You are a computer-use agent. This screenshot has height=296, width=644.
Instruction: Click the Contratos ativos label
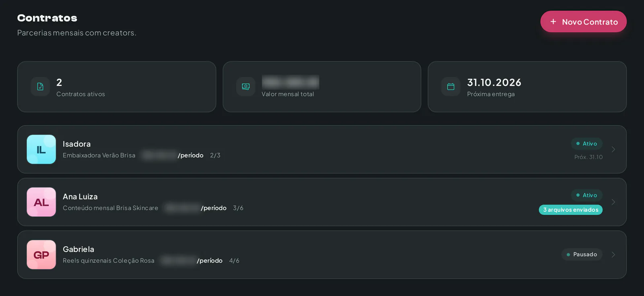pos(80,94)
